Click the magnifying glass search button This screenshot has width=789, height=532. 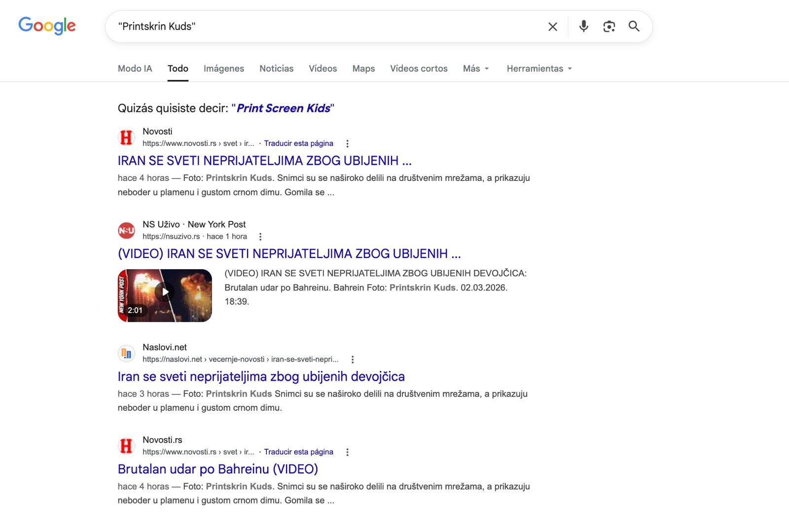tap(634, 26)
